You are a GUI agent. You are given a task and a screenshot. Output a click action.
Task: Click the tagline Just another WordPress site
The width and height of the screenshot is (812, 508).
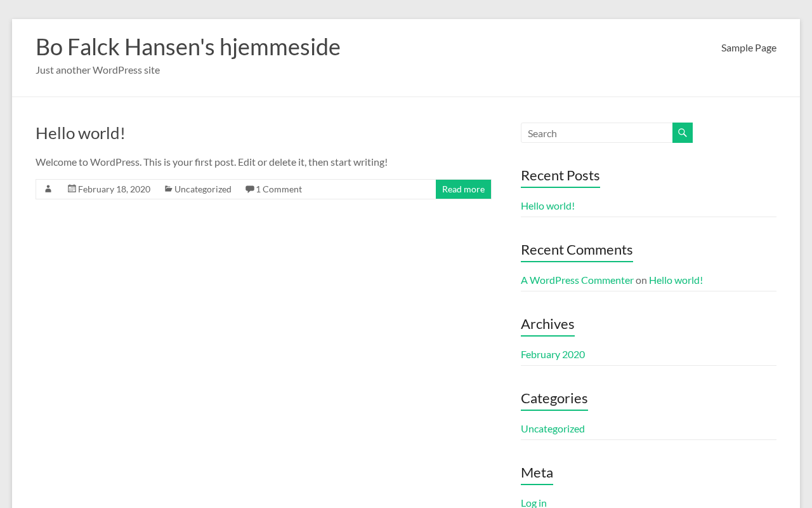point(98,70)
